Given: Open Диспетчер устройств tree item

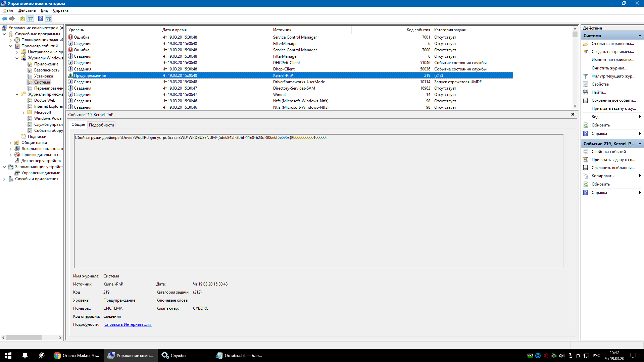Looking at the screenshot, I should pyautogui.click(x=41, y=161).
